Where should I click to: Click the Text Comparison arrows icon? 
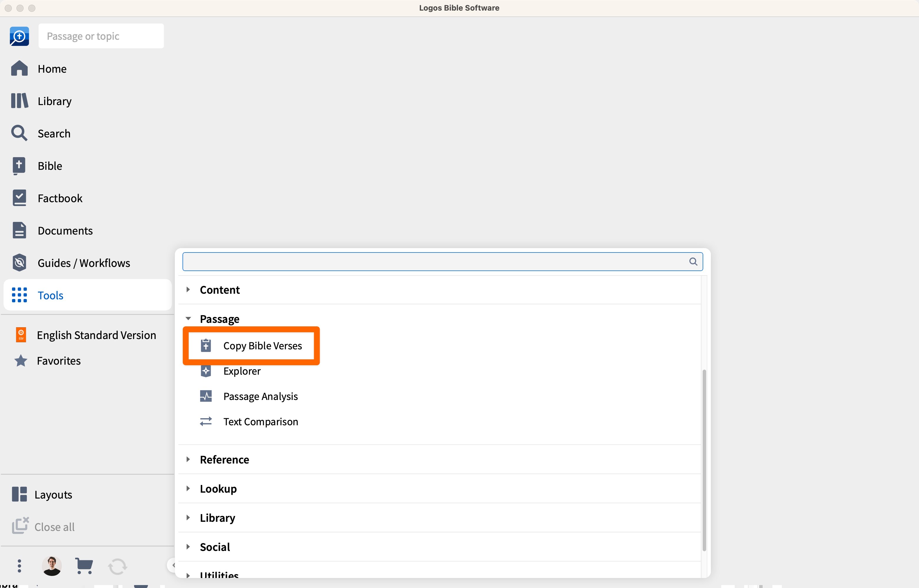pyautogui.click(x=206, y=421)
